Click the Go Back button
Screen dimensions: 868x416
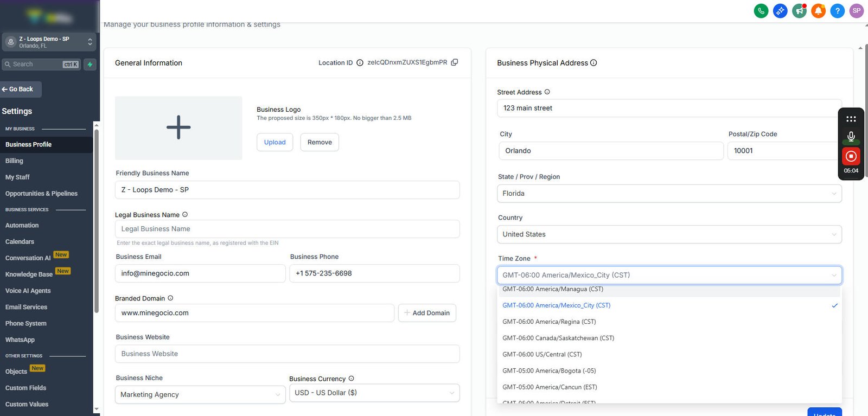click(21, 89)
